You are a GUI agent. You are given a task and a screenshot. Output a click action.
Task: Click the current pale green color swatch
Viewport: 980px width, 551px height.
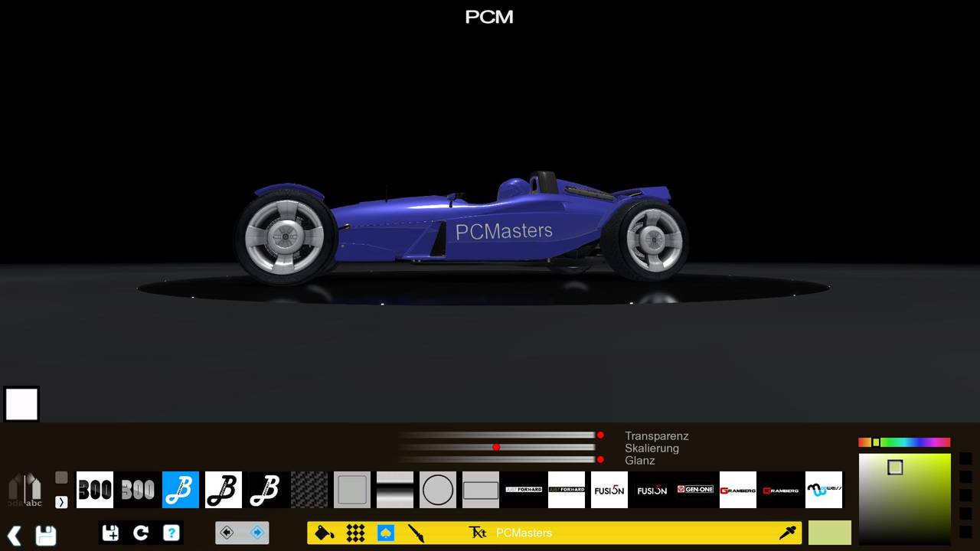tap(830, 533)
